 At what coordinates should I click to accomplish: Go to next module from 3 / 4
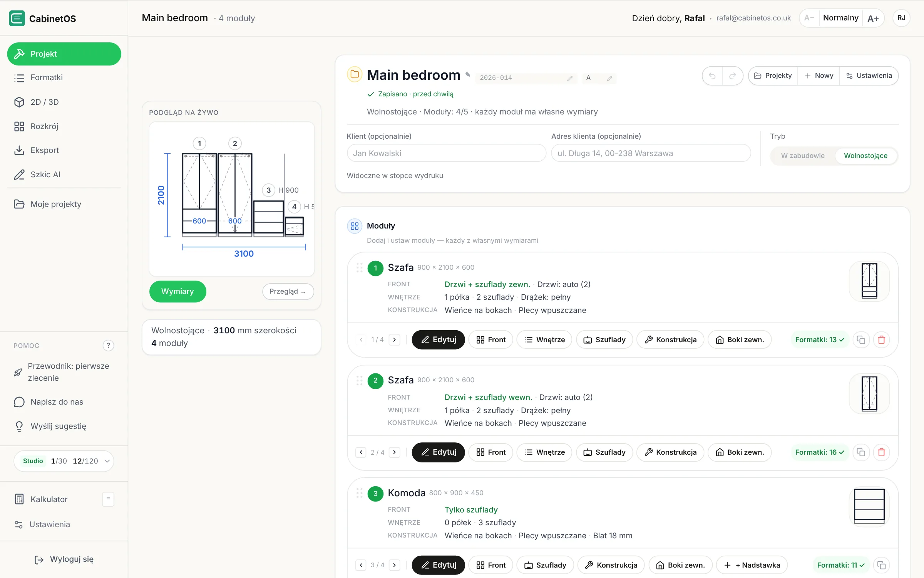[394, 565]
